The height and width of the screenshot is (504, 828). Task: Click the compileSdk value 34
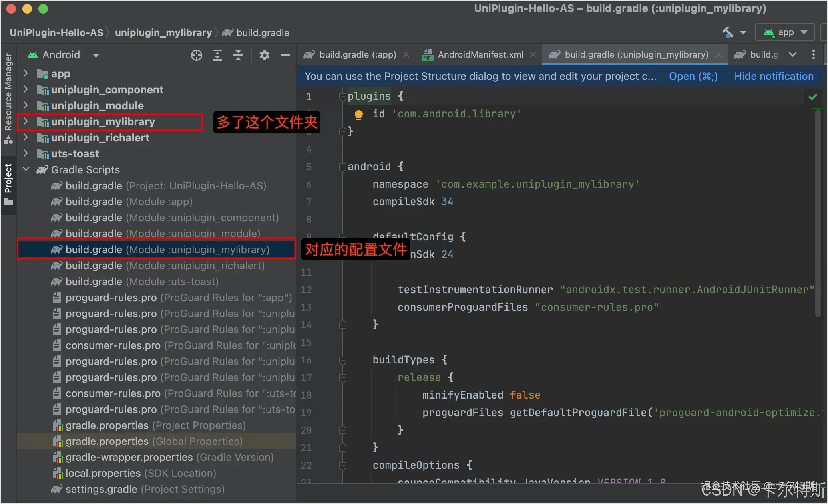pyautogui.click(x=447, y=202)
